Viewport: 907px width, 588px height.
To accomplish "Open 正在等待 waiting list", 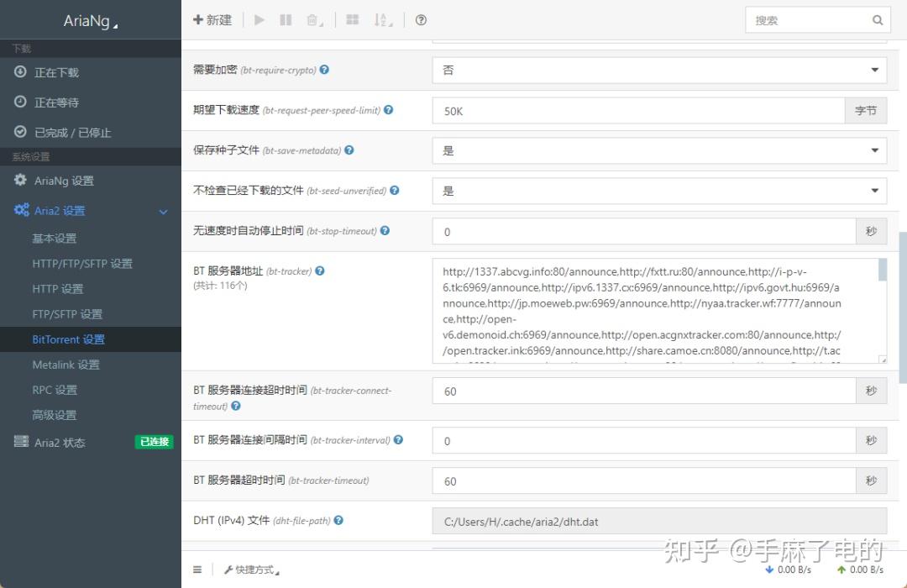I will pos(90,102).
